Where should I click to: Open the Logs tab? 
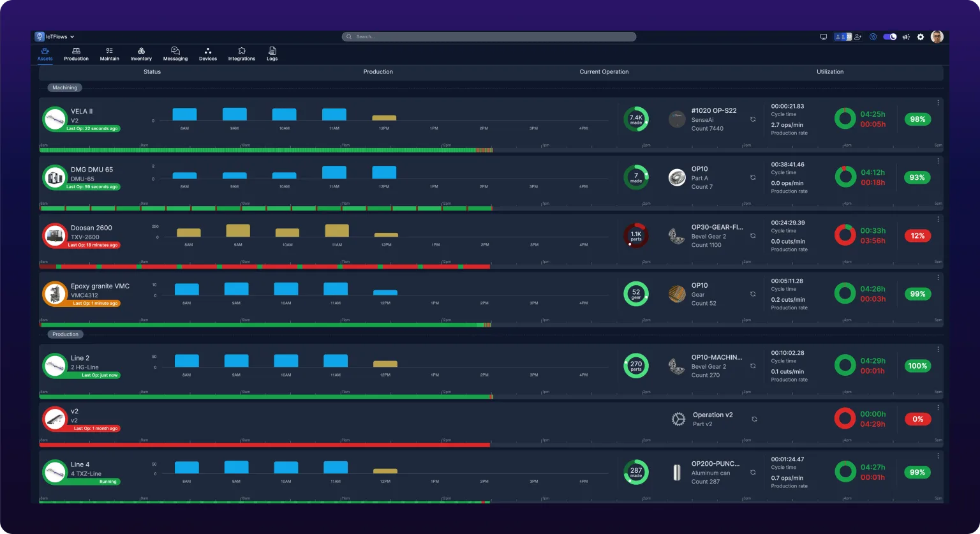click(272, 54)
